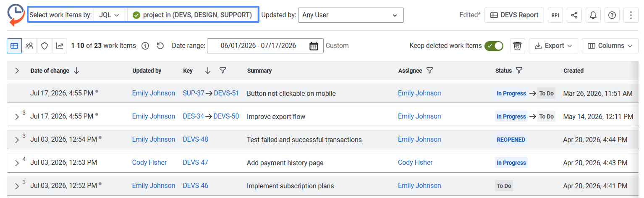Click the REOPENED status badge

pyautogui.click(x=511, y=140)
